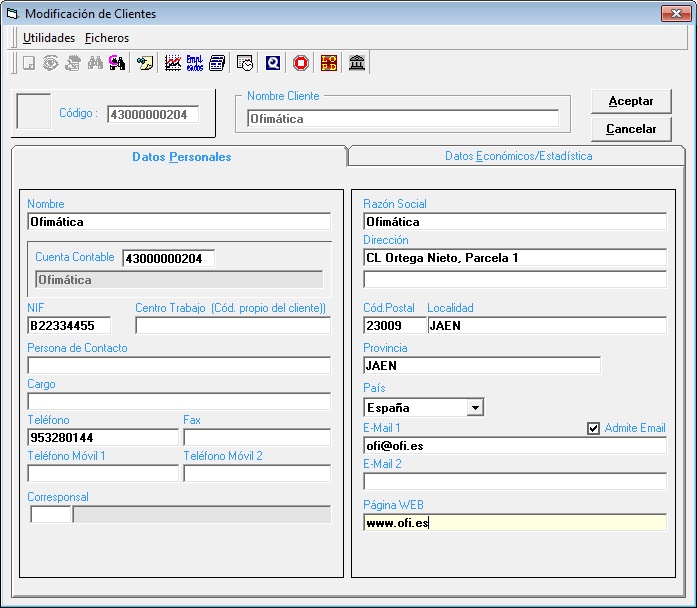Image resolution: width=697 pixels, height=608 pixels.
Task: Click the Persona de Contacto field
Action: [x=179, y=366]
